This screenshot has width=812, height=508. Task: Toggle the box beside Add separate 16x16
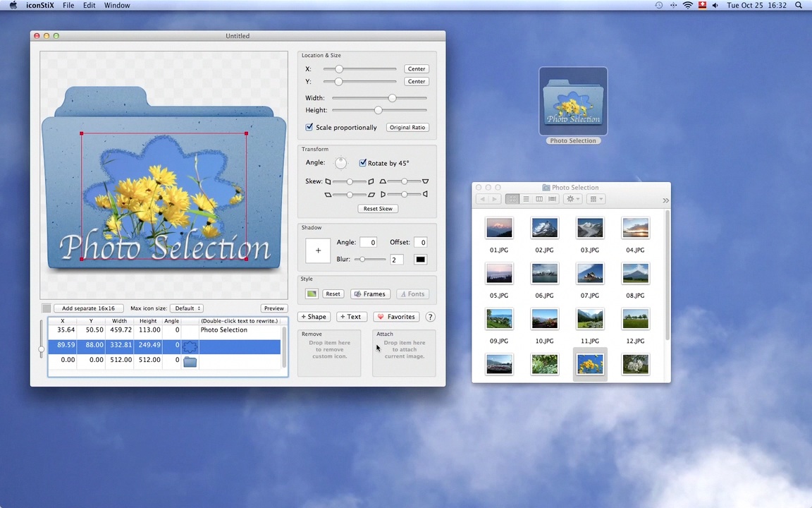[47, 308]
